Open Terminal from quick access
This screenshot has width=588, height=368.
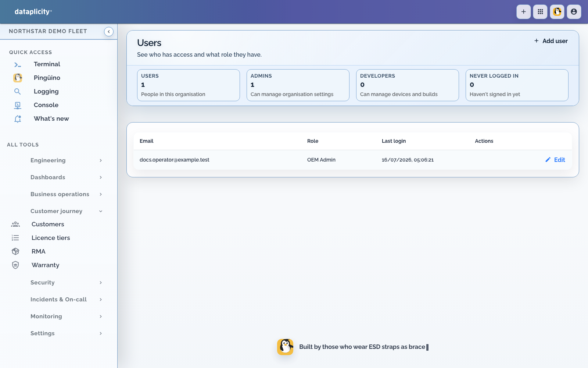click(x=47, y=64)
